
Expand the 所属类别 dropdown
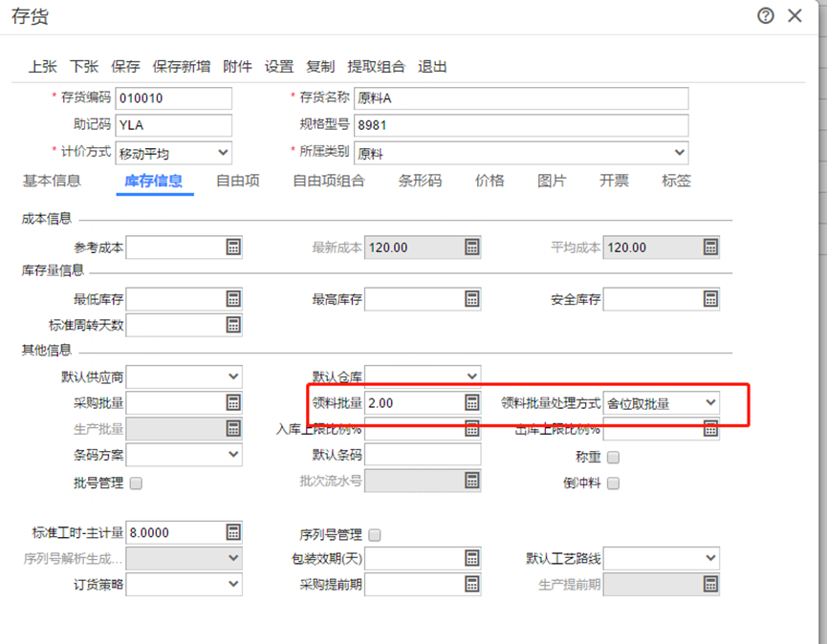[521, 153]
